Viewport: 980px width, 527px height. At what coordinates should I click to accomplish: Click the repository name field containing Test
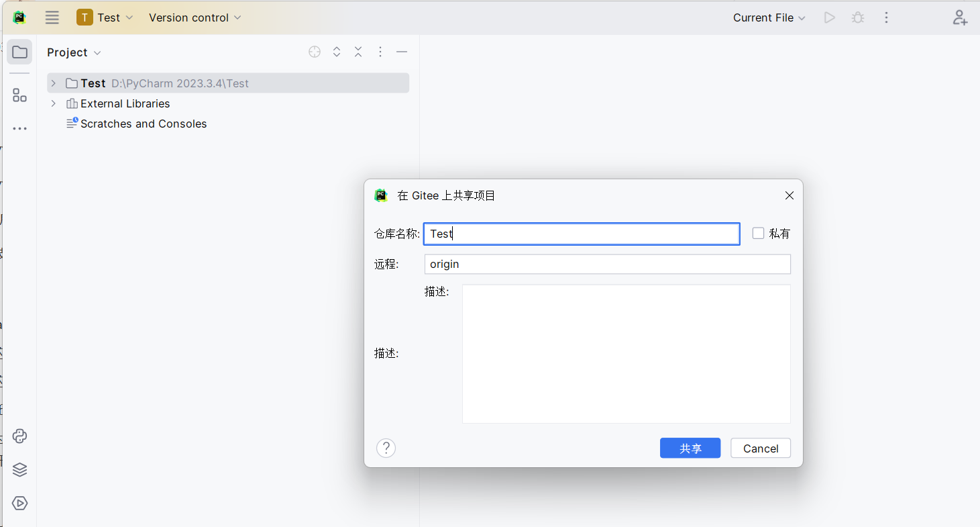pos(582,234)
